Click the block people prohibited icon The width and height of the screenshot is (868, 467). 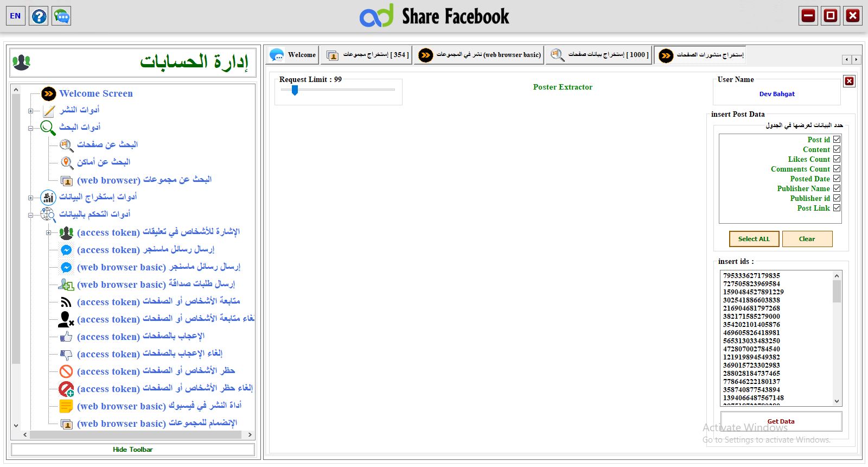coord(66,371)
